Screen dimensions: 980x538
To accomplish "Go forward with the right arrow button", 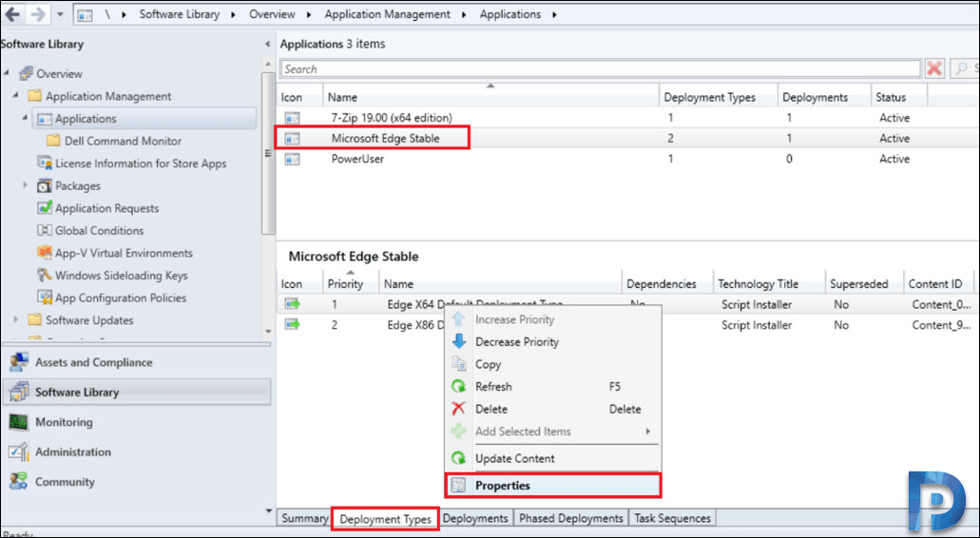I will pos(37,13).
